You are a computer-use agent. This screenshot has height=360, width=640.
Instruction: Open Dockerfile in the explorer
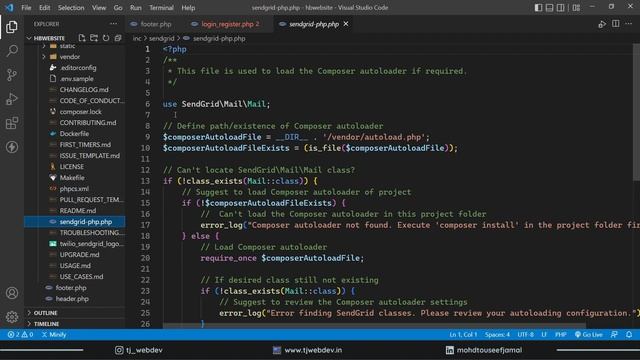75,133
